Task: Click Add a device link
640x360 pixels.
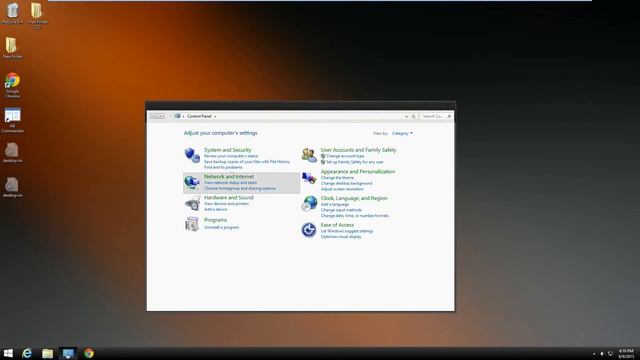Action: 216,209
